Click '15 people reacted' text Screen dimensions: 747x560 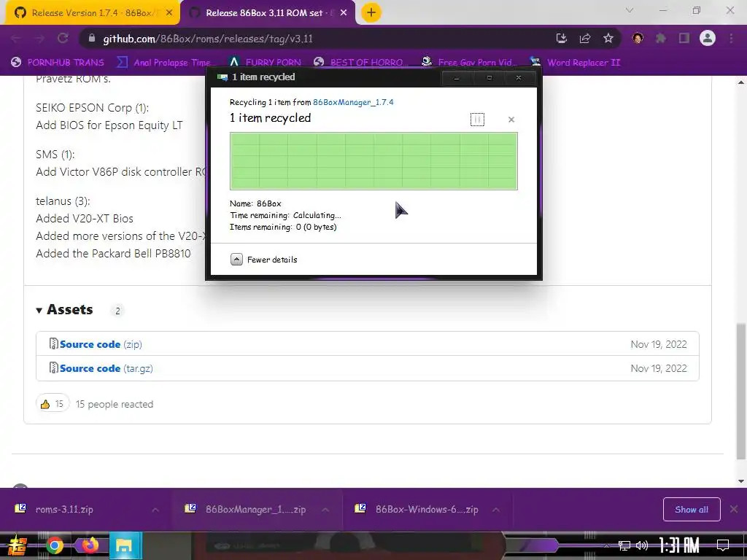(115, 404)
